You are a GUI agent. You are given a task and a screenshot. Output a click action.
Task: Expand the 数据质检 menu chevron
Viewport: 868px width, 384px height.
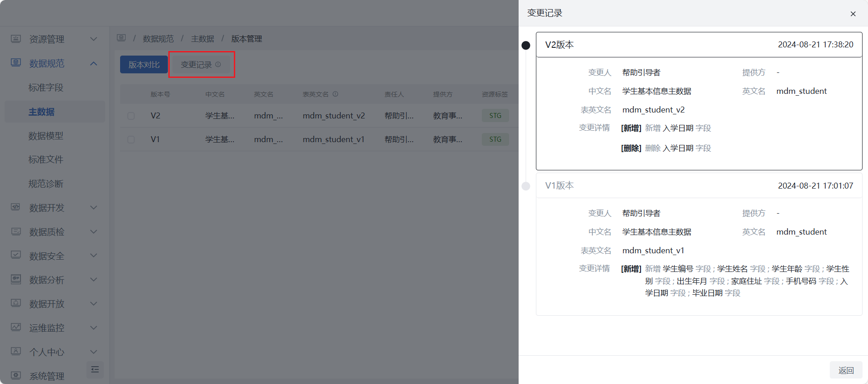[x=94, y=232]
